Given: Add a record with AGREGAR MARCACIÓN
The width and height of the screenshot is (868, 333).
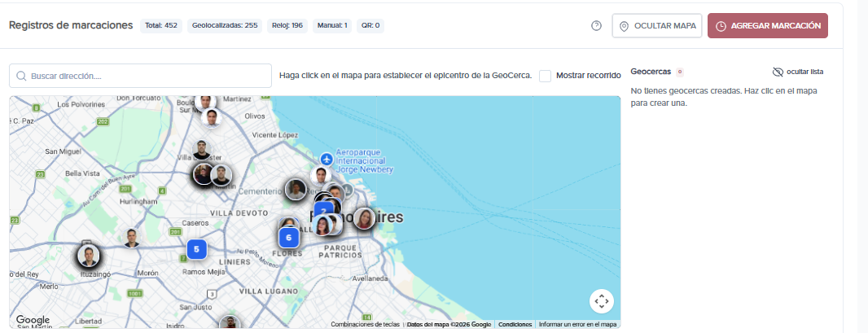Looking at the screenshot, I should coord(768,26).
